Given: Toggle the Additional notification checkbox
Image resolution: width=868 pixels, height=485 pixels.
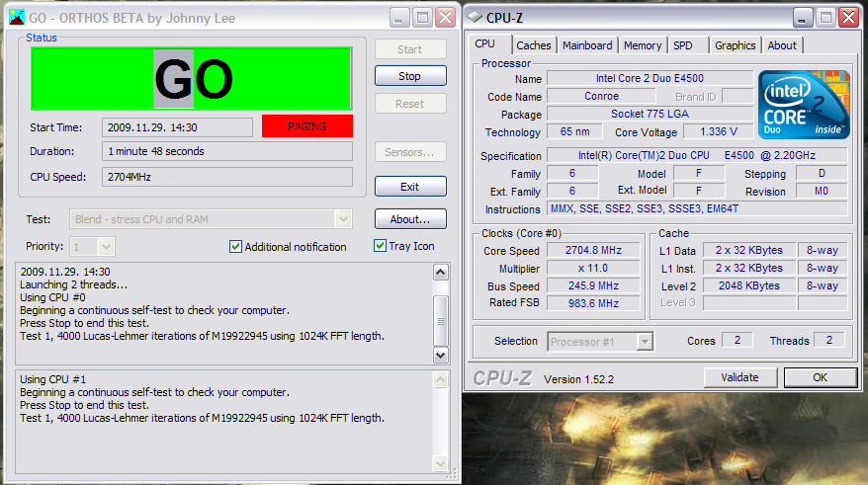Looking at the screenshot, I should tap(235, 247).
